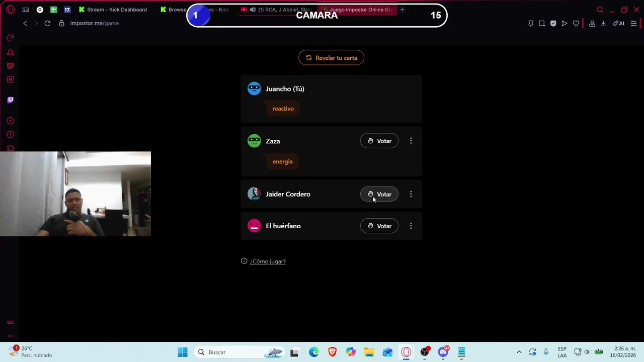Image resolution: width=644 pixels, height=362 pixels.
Task: Click the 'Juancho (Tú)' player name
Action: click(x=285, y=89)
